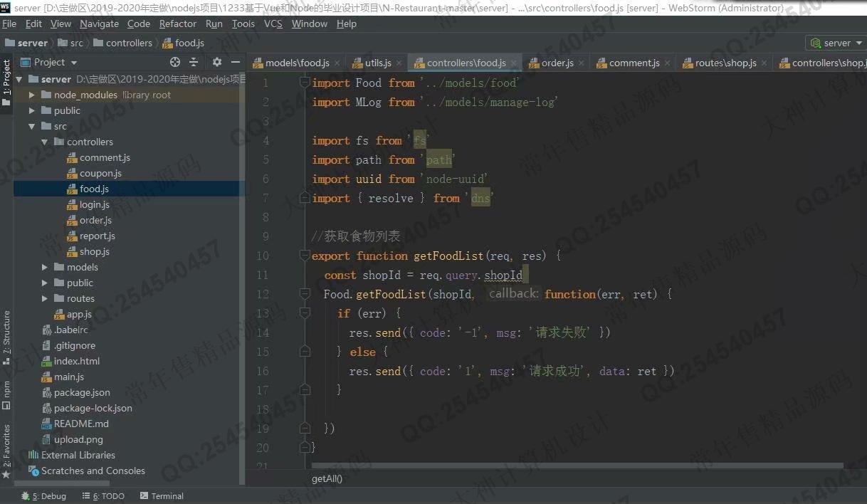Viewport: 867px width, 504px height.
Task: Click the server breadcrumb in navigation bar
Action: [x=26, y=43]
